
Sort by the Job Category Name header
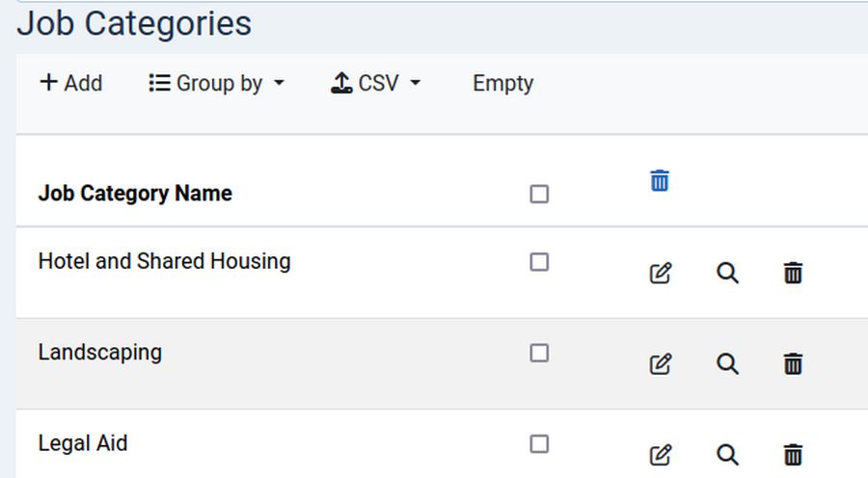(x=135, y=194)
